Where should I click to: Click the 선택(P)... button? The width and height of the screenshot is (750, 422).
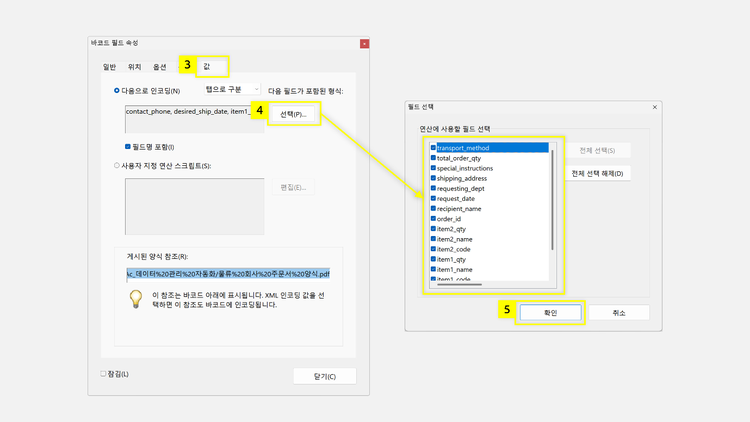[293, 114]
